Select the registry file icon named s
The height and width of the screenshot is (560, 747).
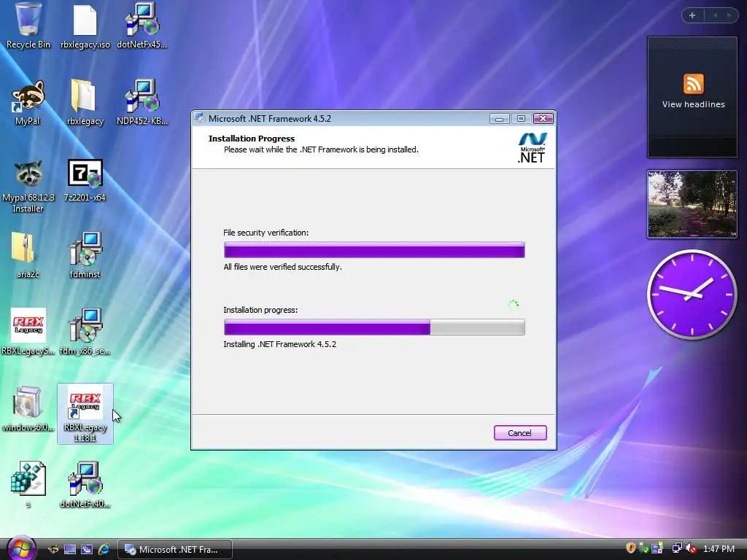point(28,483)
